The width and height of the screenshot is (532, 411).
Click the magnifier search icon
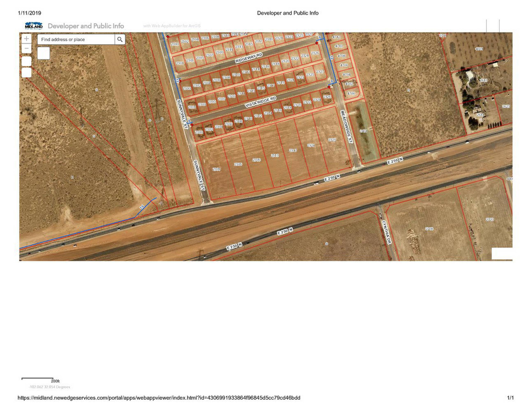pyautogui.click(x=120, y=39)
